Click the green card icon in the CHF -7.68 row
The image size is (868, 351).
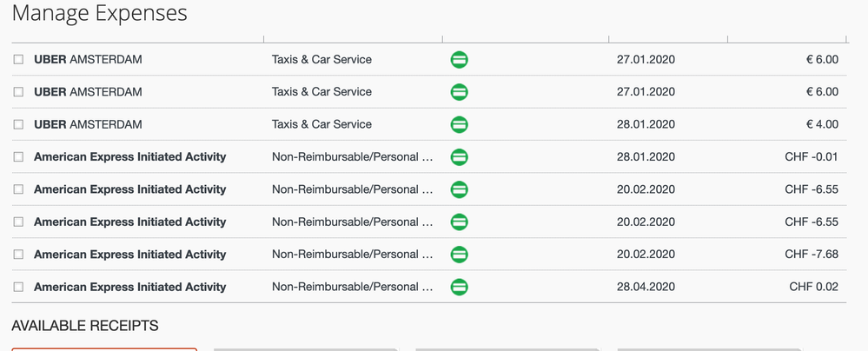click(x=459, y=254)
